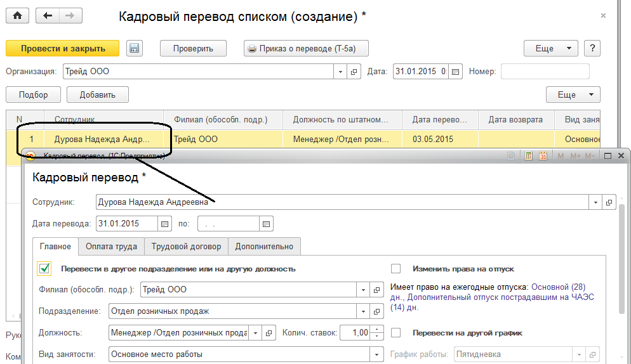Click the Должность по штатном... column header

(x=342, y=119)
